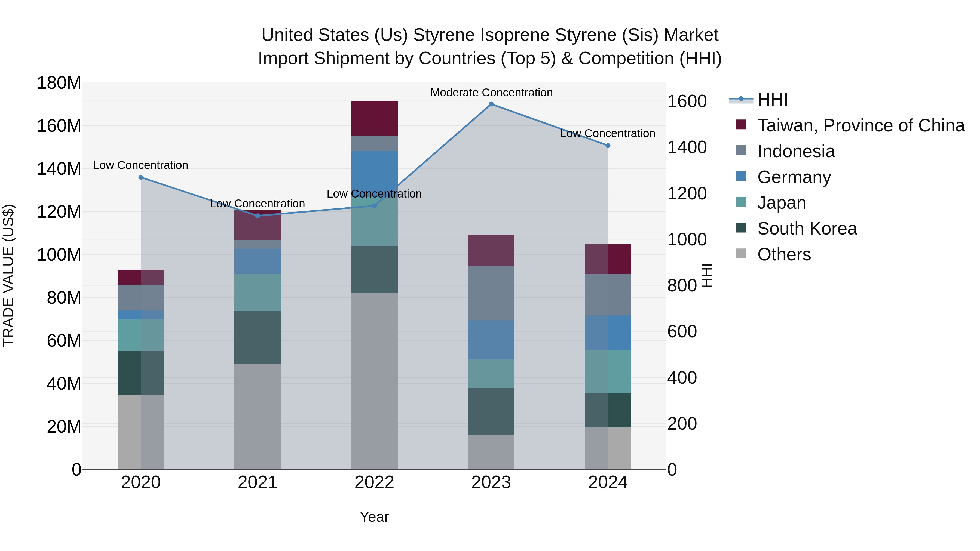
Task: Click the Low Concentration label above 2024
Action: (608, 134)
